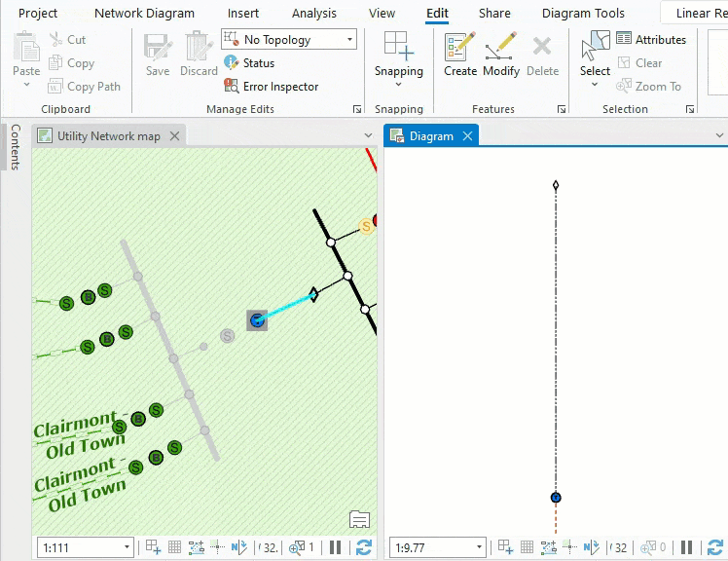Open the Attributes pane
Viewport: 728px width, 561px height.
click(624, 38)
